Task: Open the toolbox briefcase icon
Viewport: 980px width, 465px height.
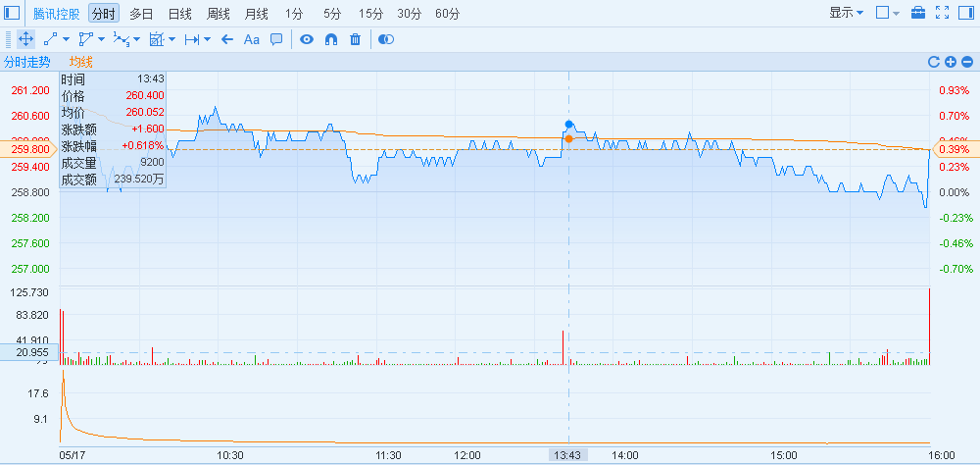Action: click(x=918, y=13)
